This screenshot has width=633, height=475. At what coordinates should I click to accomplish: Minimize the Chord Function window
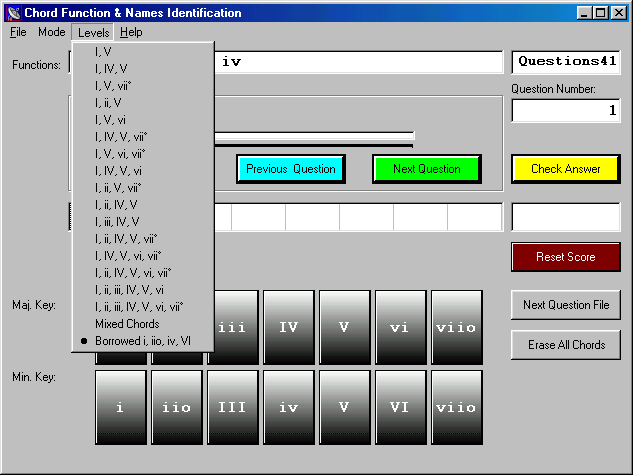pos(583,13)
